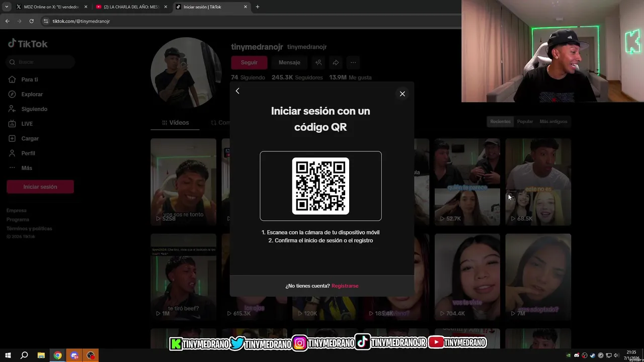Open Para ti in the sidebar

(x=29, y=79)
